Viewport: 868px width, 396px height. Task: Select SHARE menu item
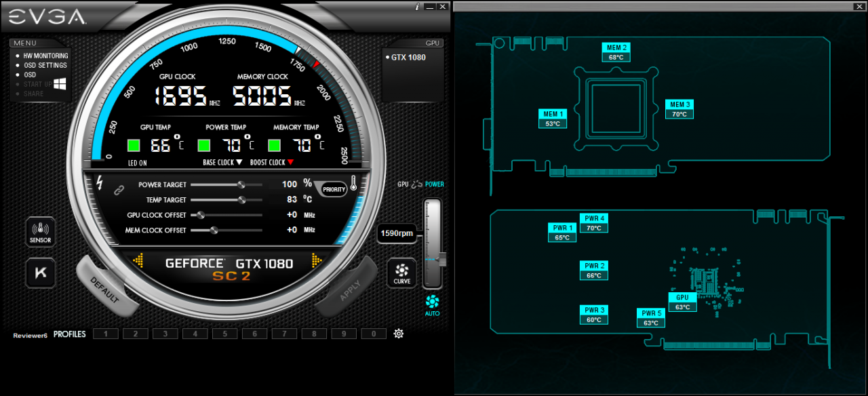point(33,94)
